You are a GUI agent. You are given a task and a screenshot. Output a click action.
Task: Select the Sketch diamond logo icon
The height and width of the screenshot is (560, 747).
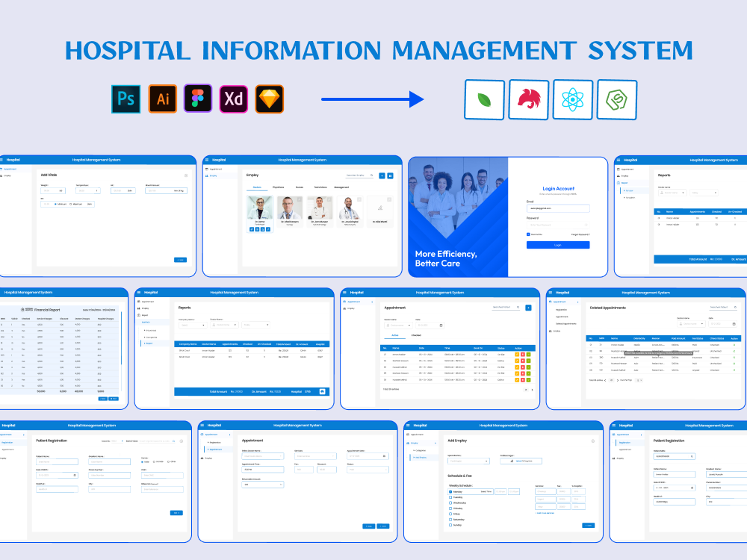[x=270, y=99]
